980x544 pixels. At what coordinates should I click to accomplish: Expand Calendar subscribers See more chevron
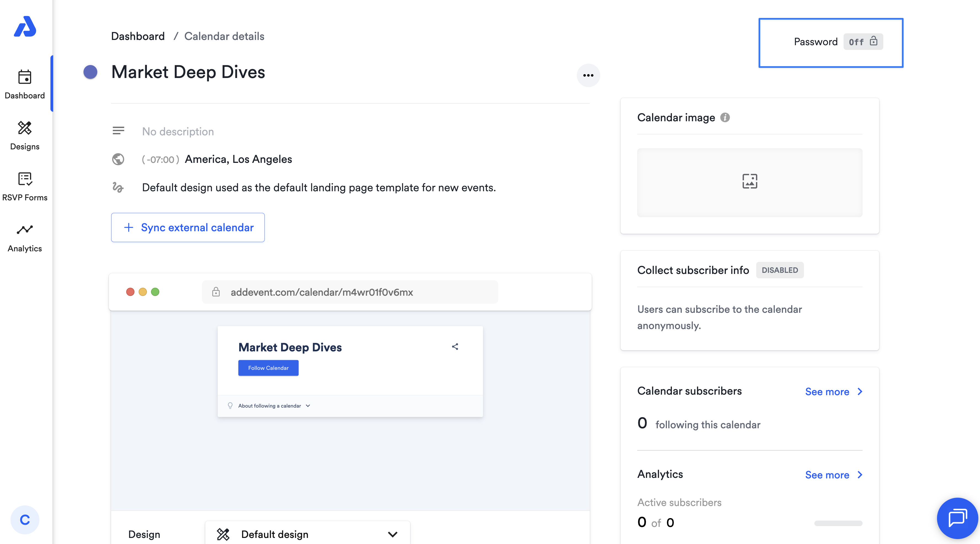click(x=860, y=391)
